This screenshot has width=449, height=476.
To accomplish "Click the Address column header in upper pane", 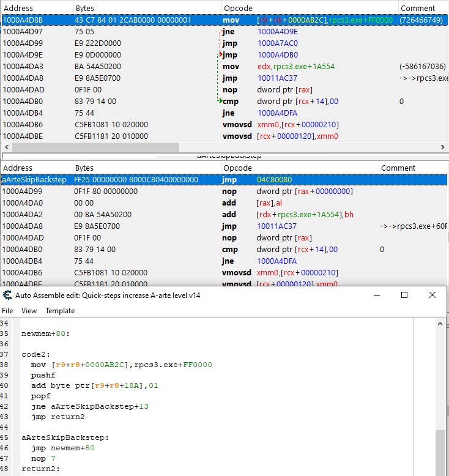I will [x=18, y=9].
